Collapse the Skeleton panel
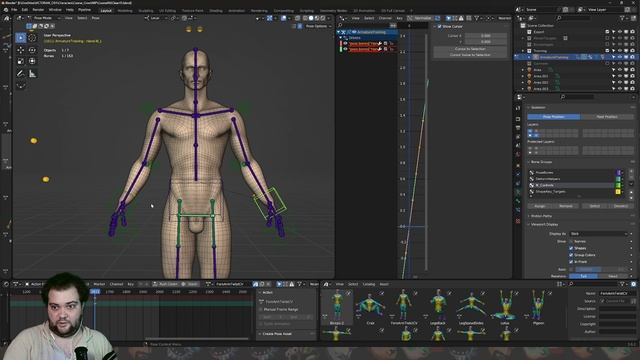640x360 pixels. [x=528, y=107]
